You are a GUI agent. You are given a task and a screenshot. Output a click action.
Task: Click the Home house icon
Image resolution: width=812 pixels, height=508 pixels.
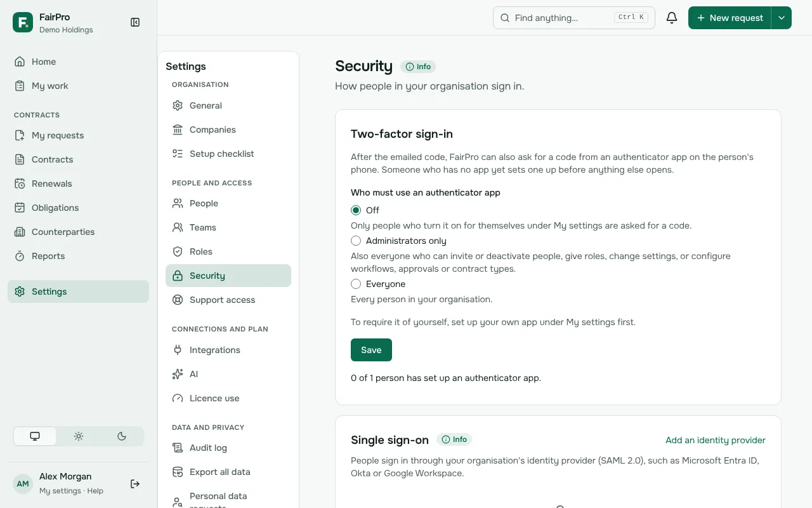click(20, 62)
